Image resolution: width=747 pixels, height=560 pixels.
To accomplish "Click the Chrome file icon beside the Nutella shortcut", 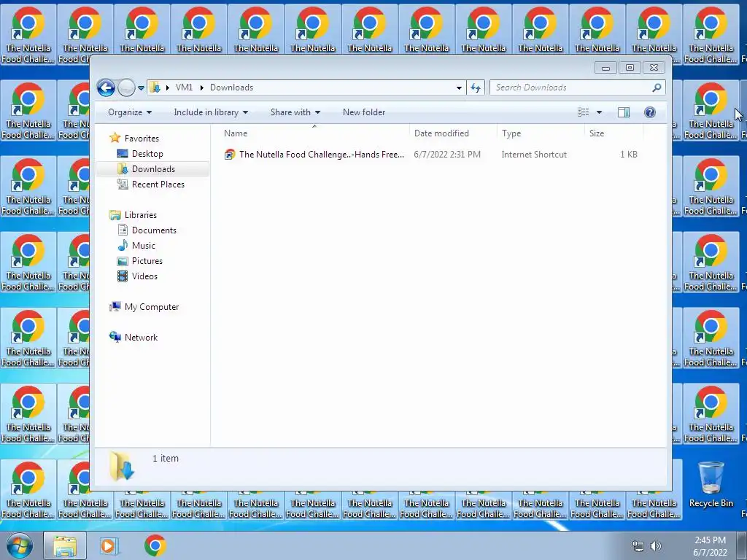I will click(x=230, y=155).
